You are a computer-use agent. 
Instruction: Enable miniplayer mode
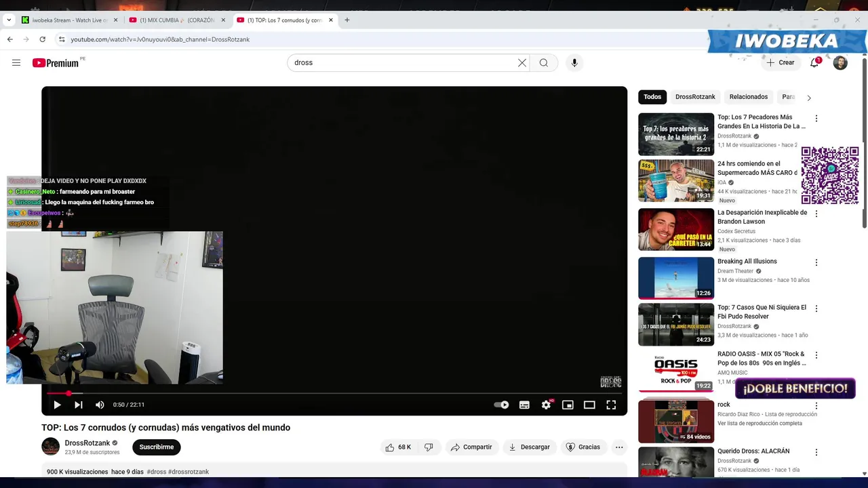(x=568, y=405)
